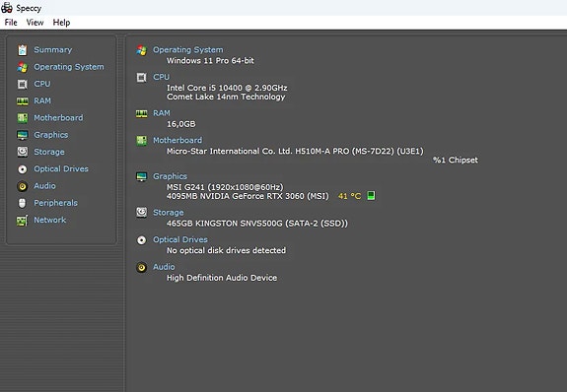This screenshot has width=567, height=392.
Task: Click High Definition Audio Device text
Action: tap(222, 278)
